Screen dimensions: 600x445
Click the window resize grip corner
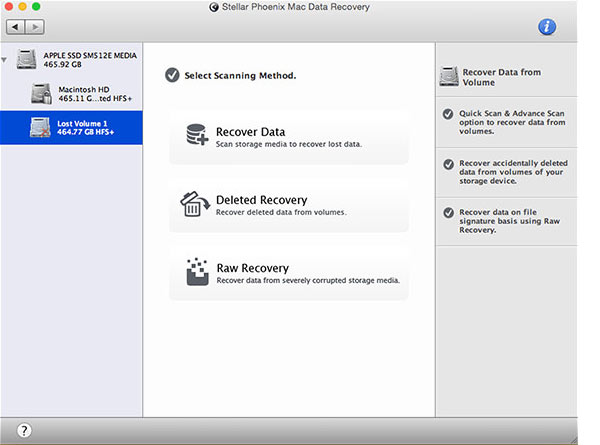[x=574, y=440]
